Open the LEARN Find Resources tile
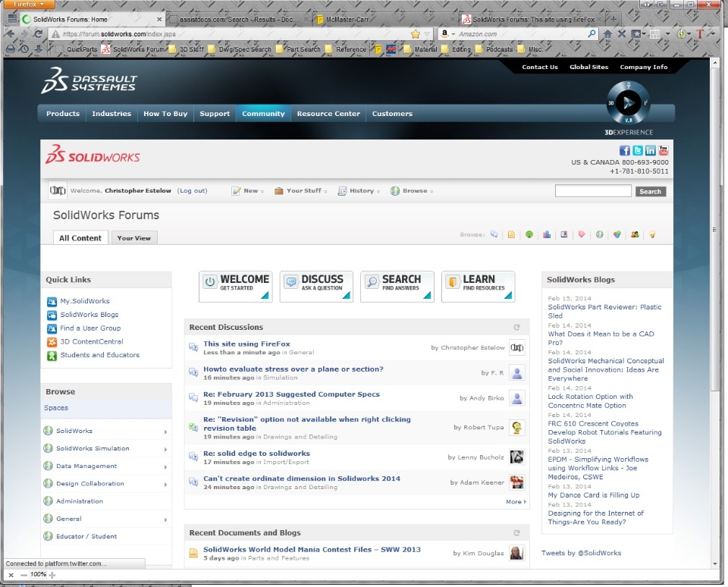 click(x=478, y=286)
